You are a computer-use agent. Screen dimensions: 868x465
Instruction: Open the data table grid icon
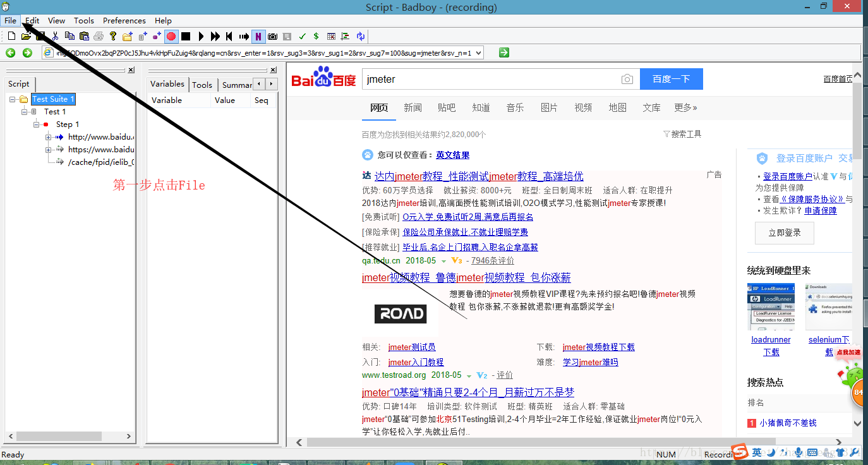[331, 36]
